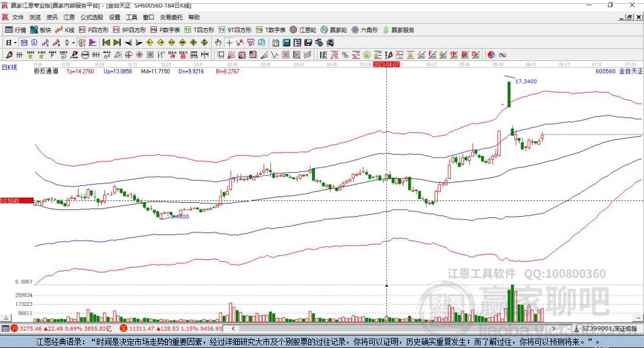Open the 设置 menu
Image resolution: width=644 pixels, height=348 pixels.
114,17
